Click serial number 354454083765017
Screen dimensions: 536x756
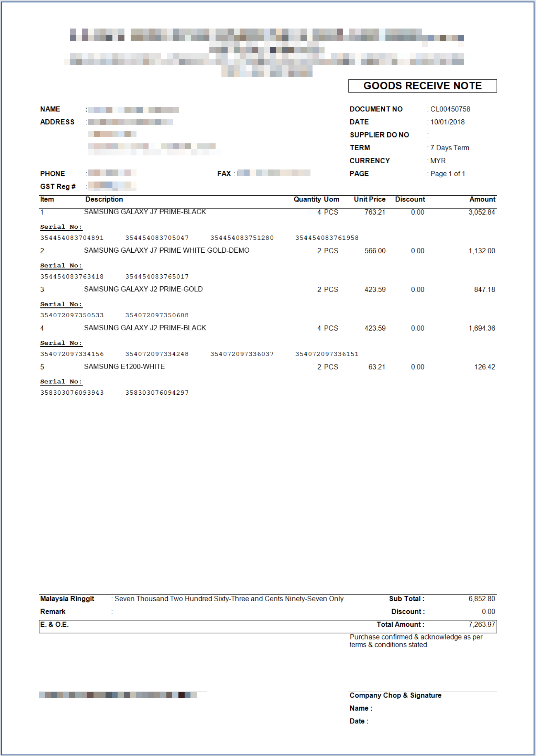click(157, 276)
